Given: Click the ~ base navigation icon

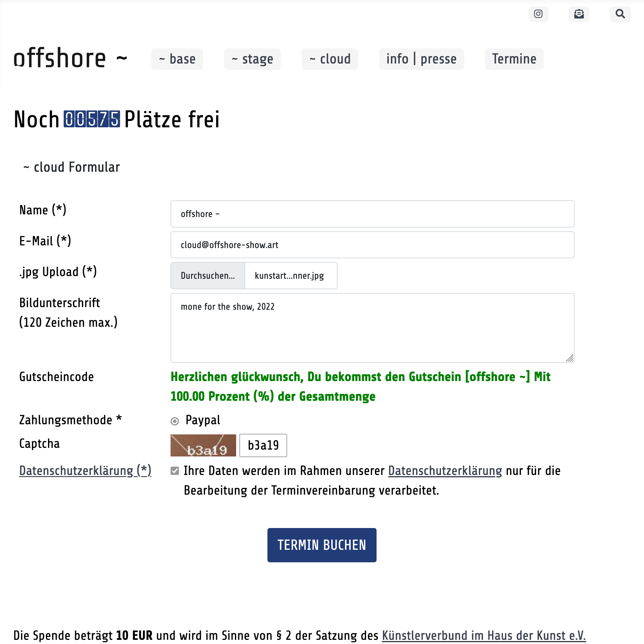Looking at the screenshot, I should click(177, 58).
